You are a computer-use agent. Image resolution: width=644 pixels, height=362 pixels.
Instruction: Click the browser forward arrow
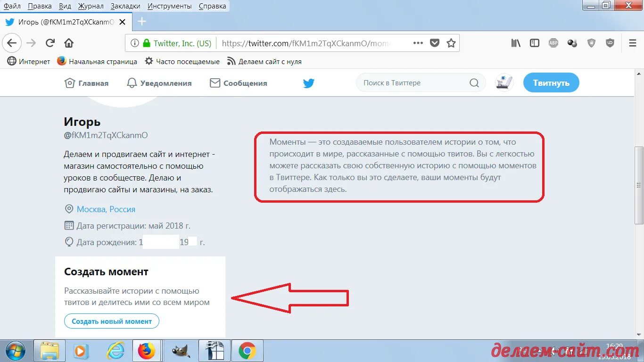(x=31, y=43)
